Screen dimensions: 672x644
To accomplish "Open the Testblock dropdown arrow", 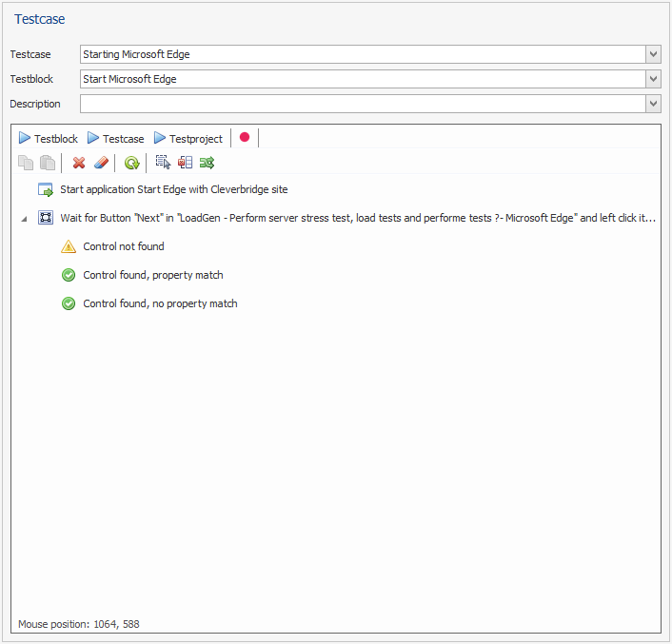I will 653,79.
